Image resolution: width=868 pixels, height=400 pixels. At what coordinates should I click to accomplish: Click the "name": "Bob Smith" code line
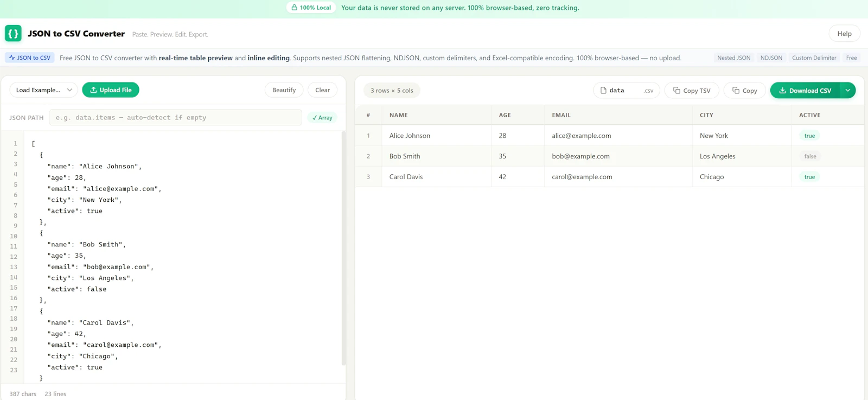(87, 245)
